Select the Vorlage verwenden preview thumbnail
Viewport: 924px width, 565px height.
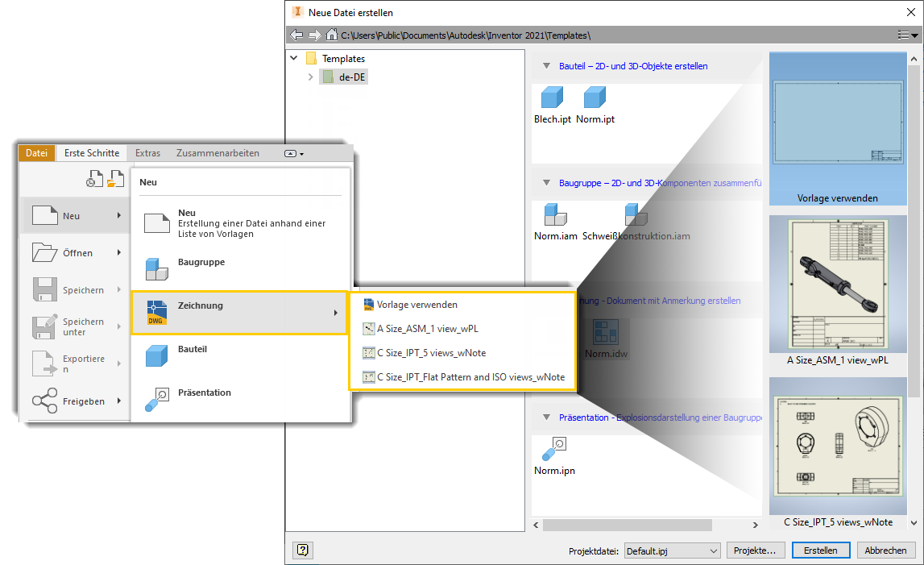[x=838, y=129]
